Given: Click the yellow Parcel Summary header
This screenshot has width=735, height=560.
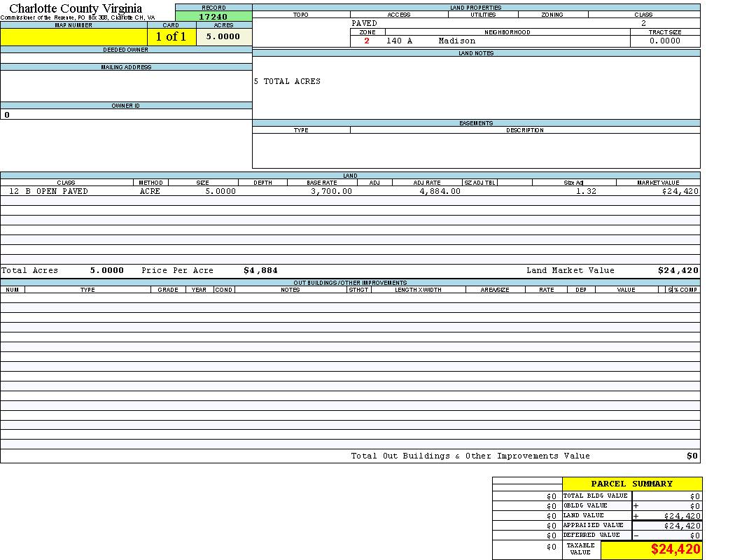Looking at the screenshot, I should (631, 484).
